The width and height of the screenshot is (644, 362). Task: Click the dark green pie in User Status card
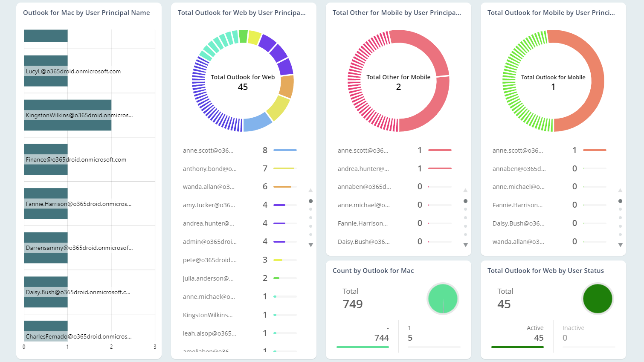pyautogui.click(x=597, y=298)
